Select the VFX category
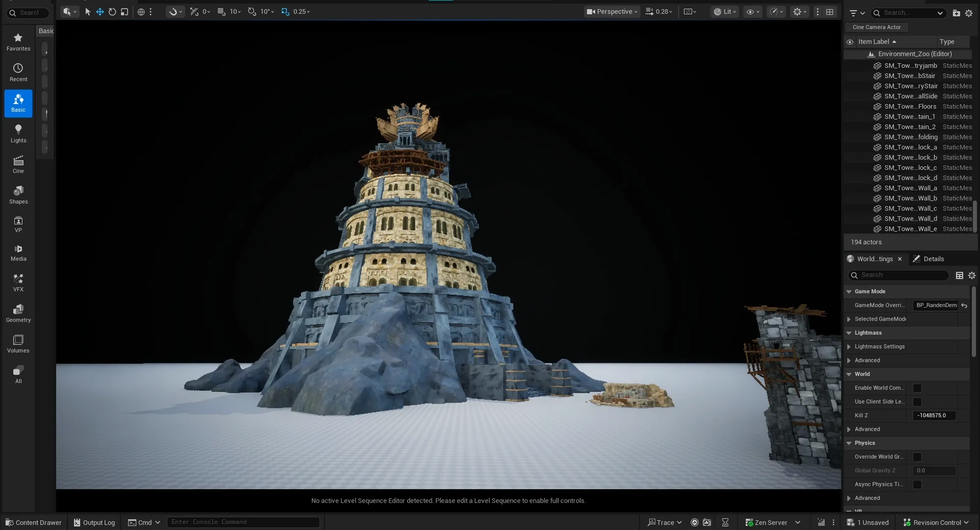 pos(18,283)
